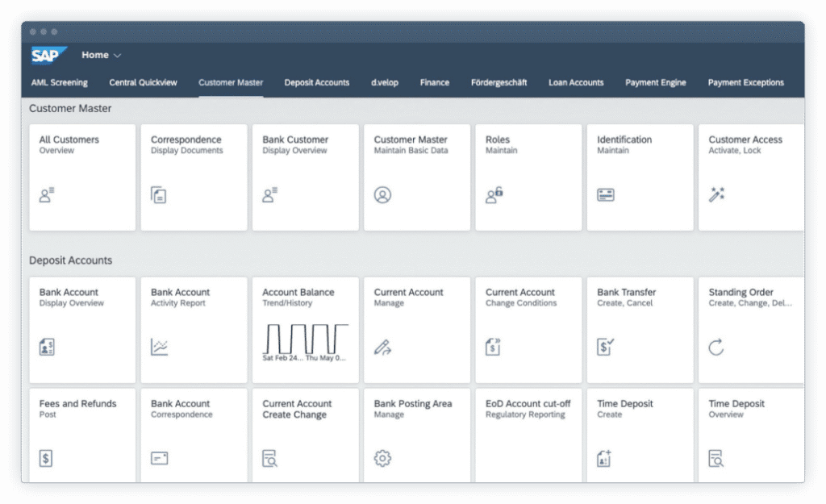Click the Correspondence documents icon
This screenshot has height=504, width=826.
point(158,194)
